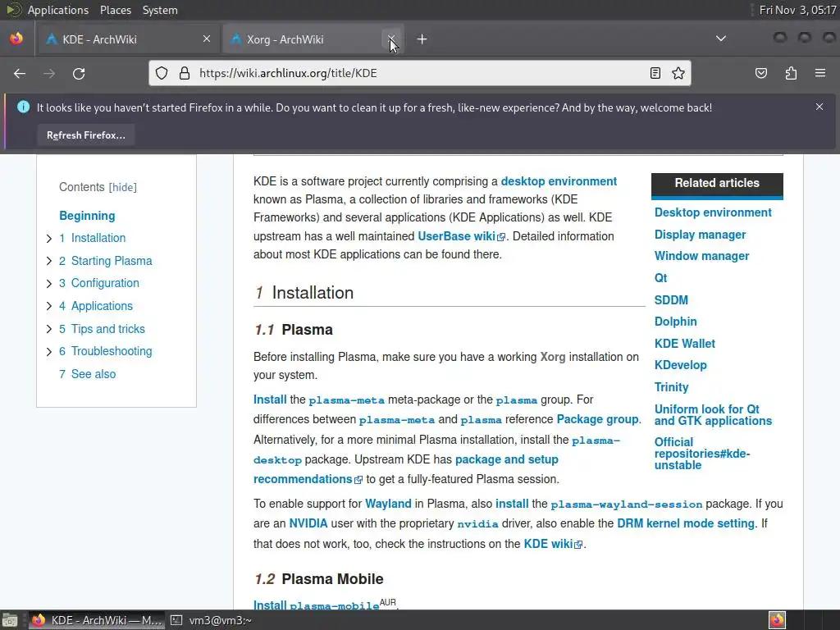Switch to the vm3@vm3:~ terminal in taskbar
Image resolution: width=840 pixels, height=630 pixels.
[x=212, y=620]
